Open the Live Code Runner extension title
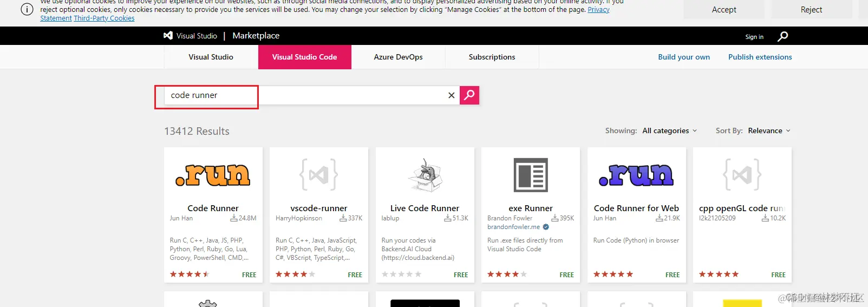Viewport: 868px width, 307px height. point(425,208)
